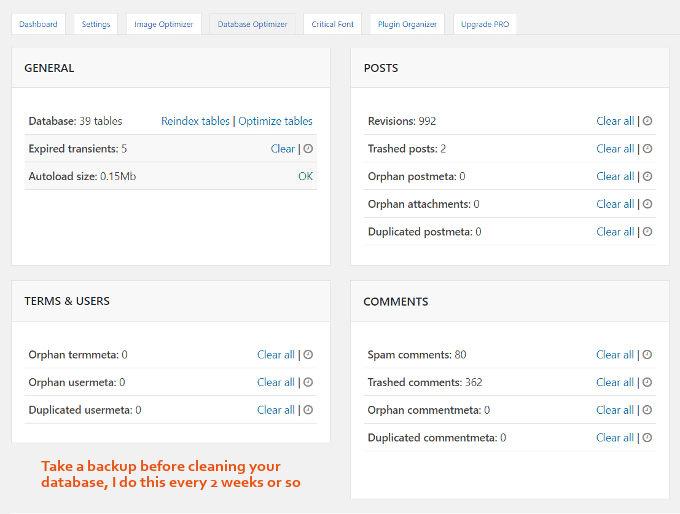Clear all Revisions

click(x=615, y=121)
